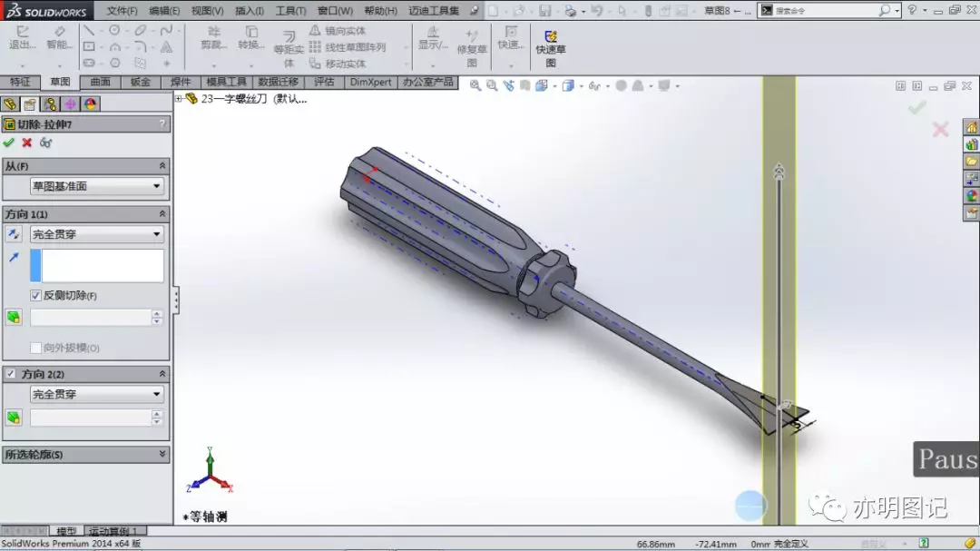
Task: Collapse the 方向 2 section
Action: tap(162, 374)
